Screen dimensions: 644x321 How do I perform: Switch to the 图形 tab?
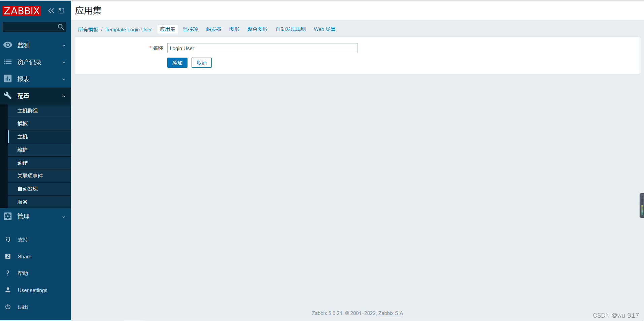tap(234, 29)
